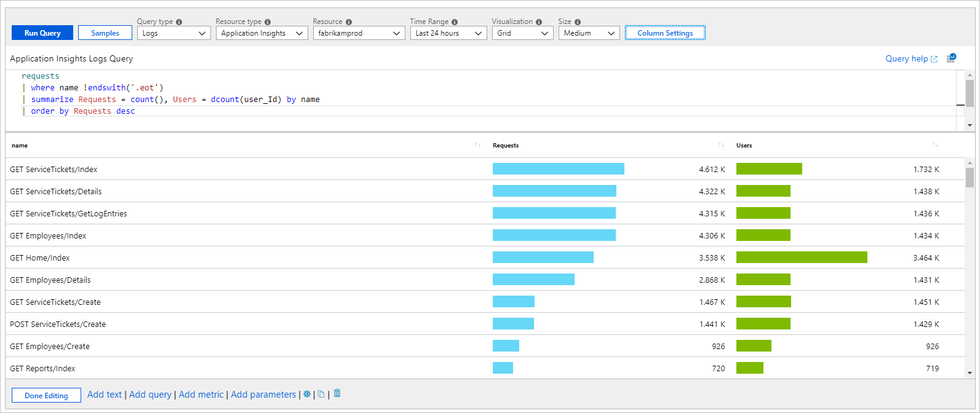Select the GET ServiceTickets/Details row name
The height and width of the screenshot is (413, 980).
(x=56, y=191)
